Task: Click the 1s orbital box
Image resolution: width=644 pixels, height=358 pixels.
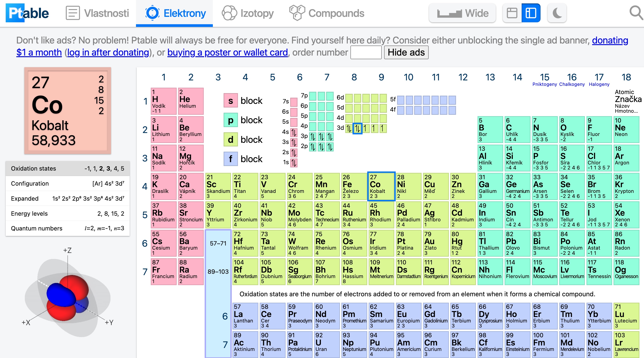Action: (x=294, y=163)
